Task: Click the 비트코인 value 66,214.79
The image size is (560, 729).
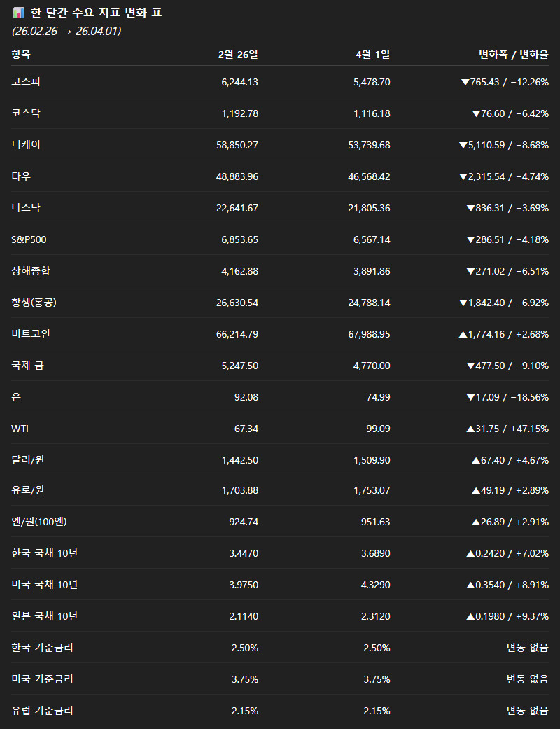Action: (237, 334)
